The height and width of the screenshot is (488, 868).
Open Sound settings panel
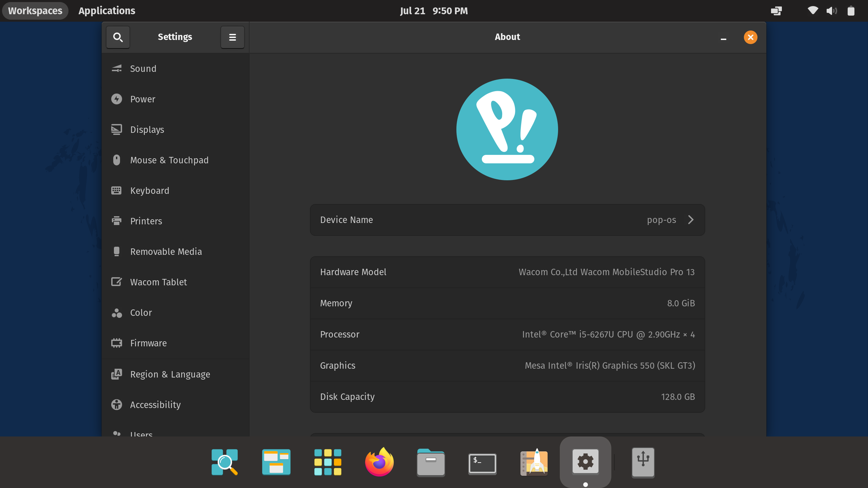tap(143, 69)
